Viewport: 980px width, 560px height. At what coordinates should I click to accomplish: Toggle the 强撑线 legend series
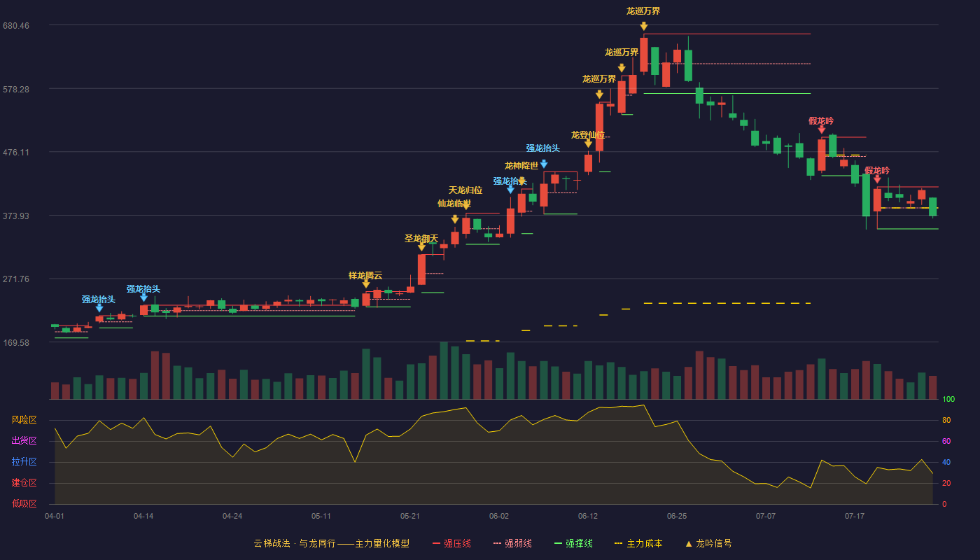coord(573,543)
